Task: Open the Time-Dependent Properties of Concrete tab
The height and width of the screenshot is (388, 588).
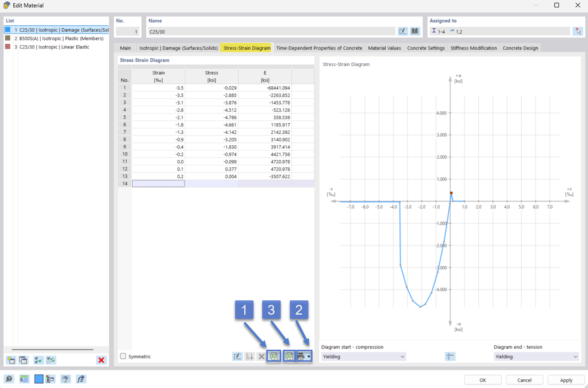Action: [319, 48]
